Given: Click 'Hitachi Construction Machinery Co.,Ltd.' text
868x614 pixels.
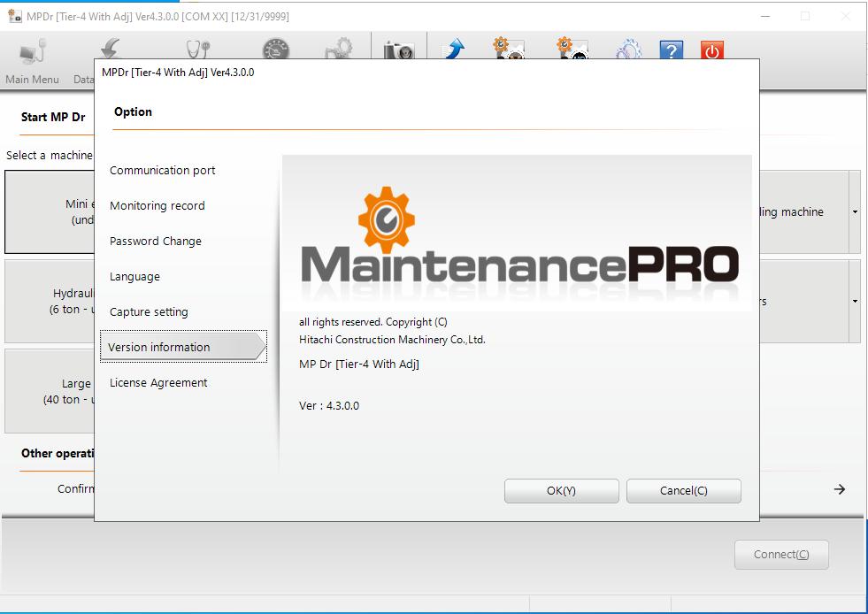Looking at the screenshot, I should pos(392,340).
